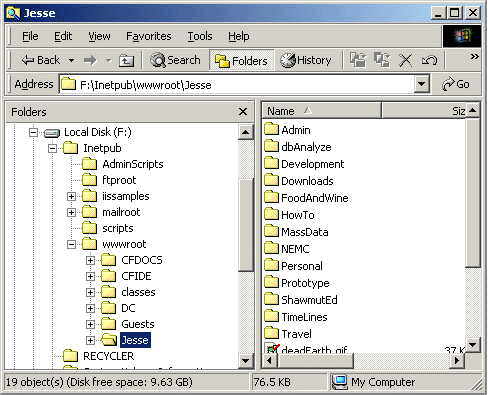488x395 pixels.
Task: Open the History pane
Action: click(305, 60)
